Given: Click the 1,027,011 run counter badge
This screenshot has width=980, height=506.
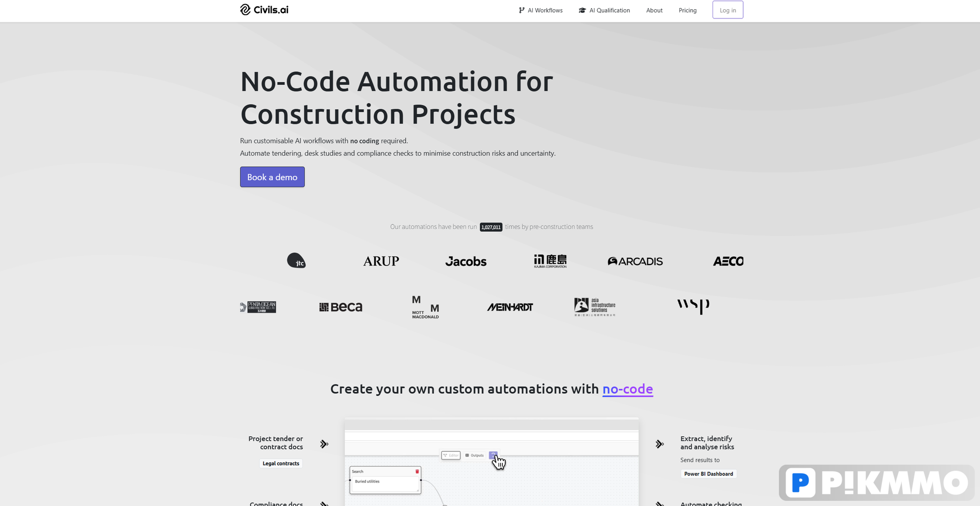Looking at the screenshot, I should click(491, 227).
